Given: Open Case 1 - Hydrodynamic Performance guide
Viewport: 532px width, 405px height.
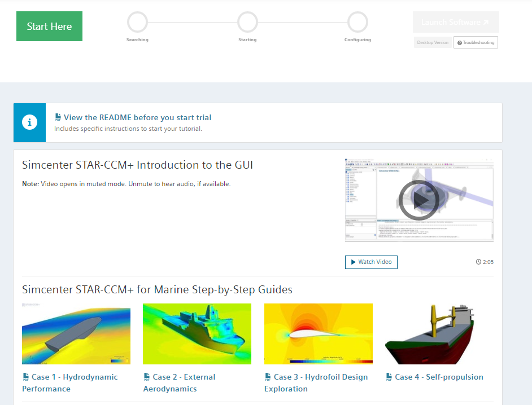Looking at the screenshot, I should pyautogui.click(x=71, y=382).
